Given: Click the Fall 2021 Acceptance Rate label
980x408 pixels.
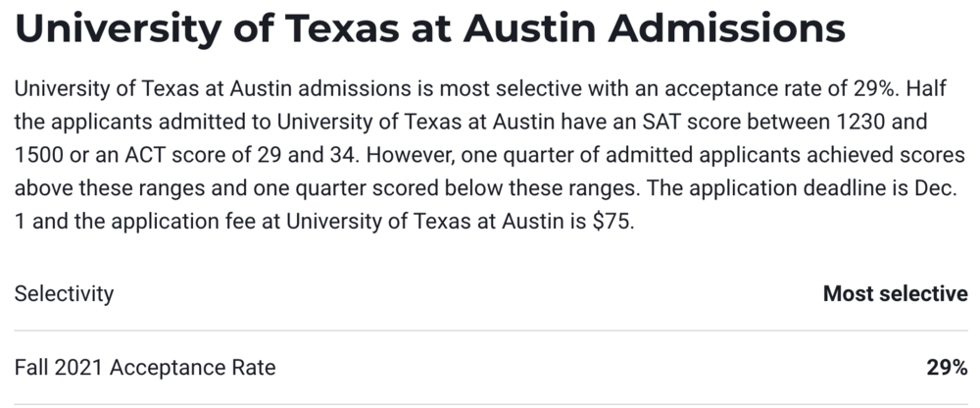Looking at the screenshot, I should point(145,368).
